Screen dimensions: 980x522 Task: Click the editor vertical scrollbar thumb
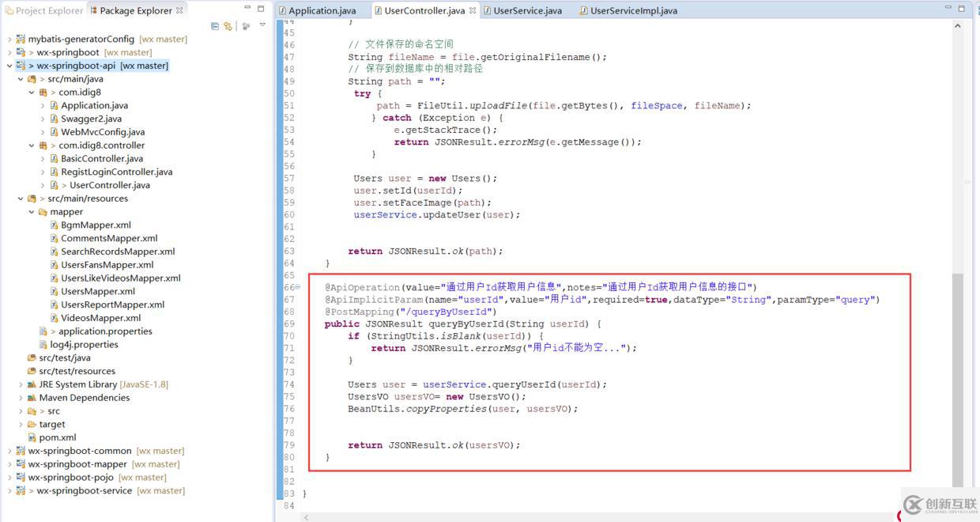click(958, 380)
